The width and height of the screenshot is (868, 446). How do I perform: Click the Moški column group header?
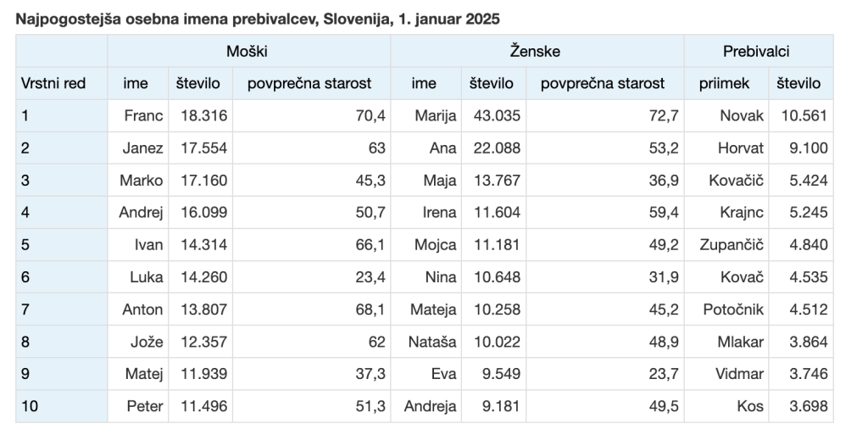pos(248,51)
